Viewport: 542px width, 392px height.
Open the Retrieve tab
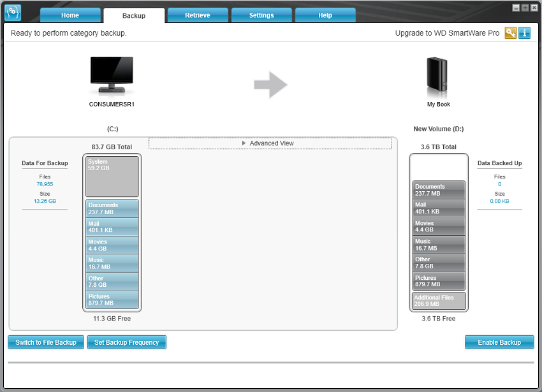(x=198, y=15)
